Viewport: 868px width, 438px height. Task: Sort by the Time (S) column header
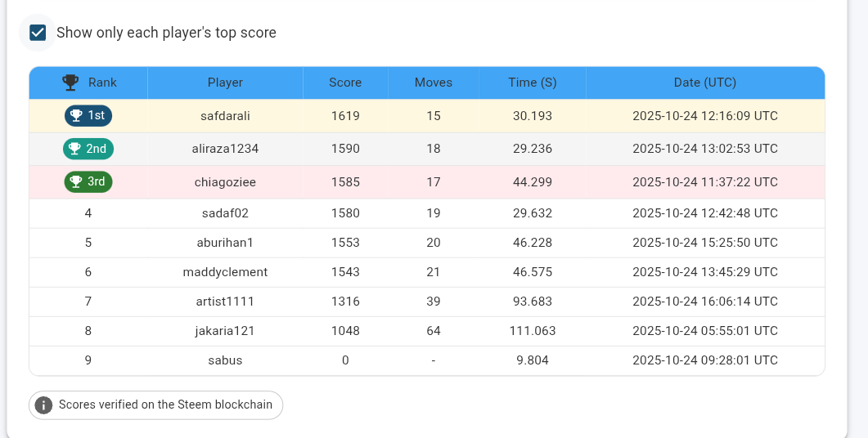pos(533,83)
